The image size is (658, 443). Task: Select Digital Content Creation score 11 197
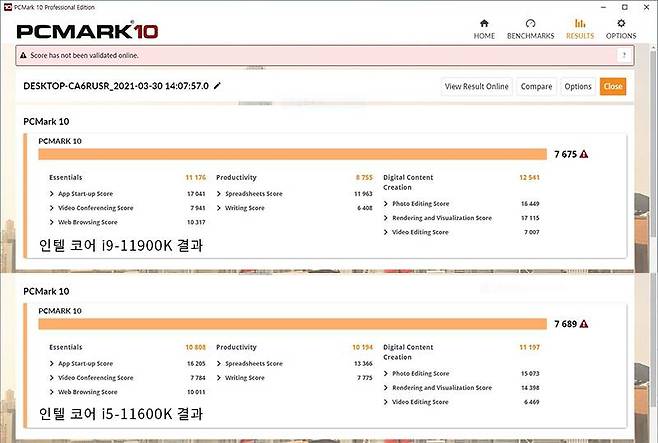(529, 347)
